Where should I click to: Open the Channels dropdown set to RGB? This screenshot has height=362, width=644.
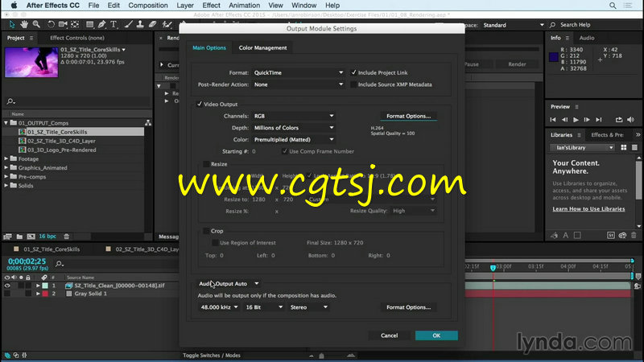(293, 116)
